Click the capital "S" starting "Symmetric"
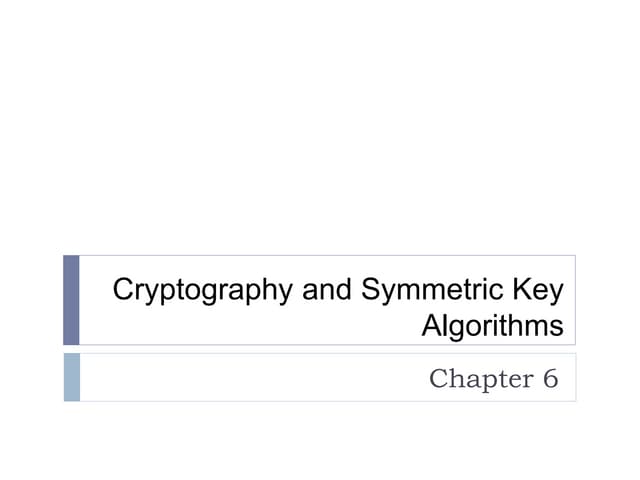 [x=369, y=291]
